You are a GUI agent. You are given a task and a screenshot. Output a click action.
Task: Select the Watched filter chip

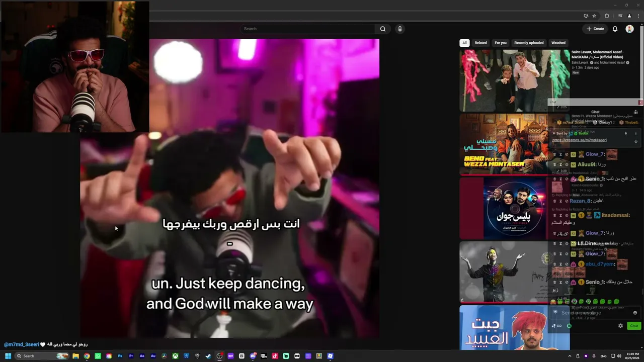(558, 43)
